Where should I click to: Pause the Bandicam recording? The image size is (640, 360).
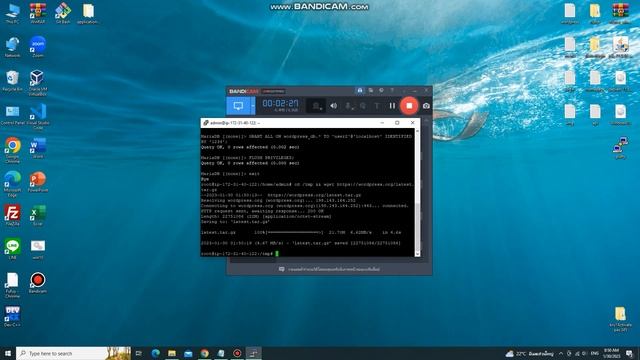(392, 106)
